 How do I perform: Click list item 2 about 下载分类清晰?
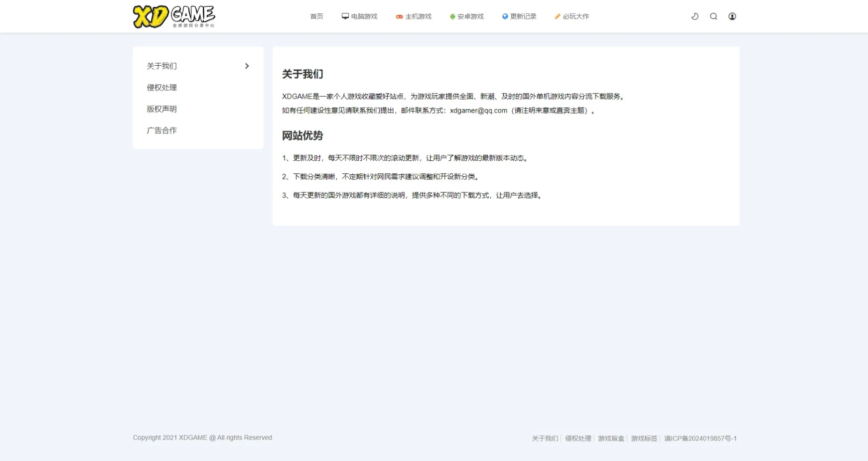(x=381, y=177)
